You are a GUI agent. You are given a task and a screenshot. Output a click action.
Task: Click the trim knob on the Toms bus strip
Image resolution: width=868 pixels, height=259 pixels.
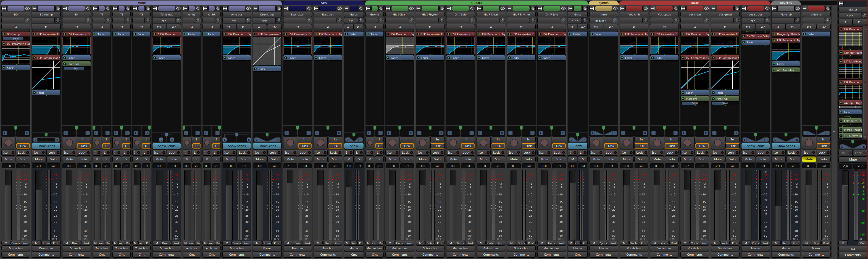(x=178, y=20)
